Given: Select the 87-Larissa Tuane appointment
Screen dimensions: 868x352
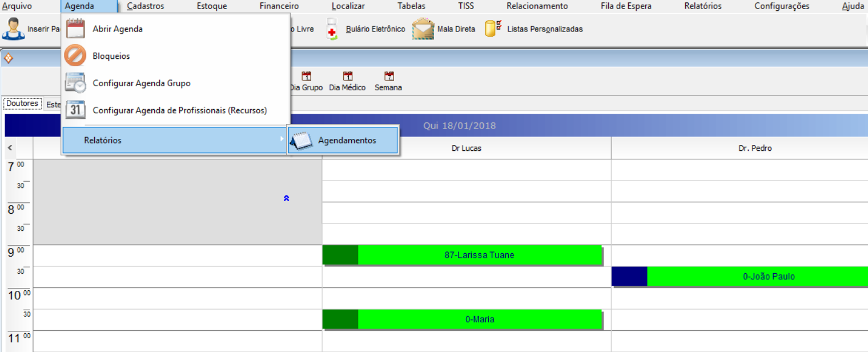Looking at the screenshot, I should (479, 255).
